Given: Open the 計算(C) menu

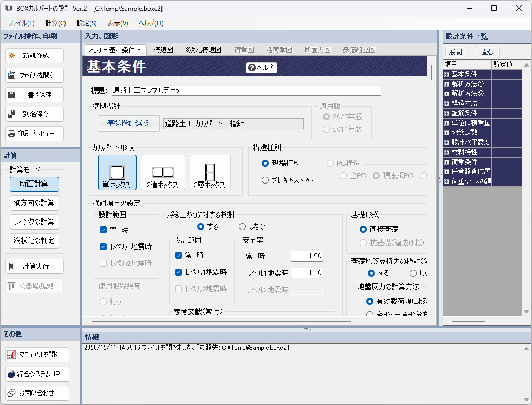Looking at the screenshot, I should (x=55, y=23).
